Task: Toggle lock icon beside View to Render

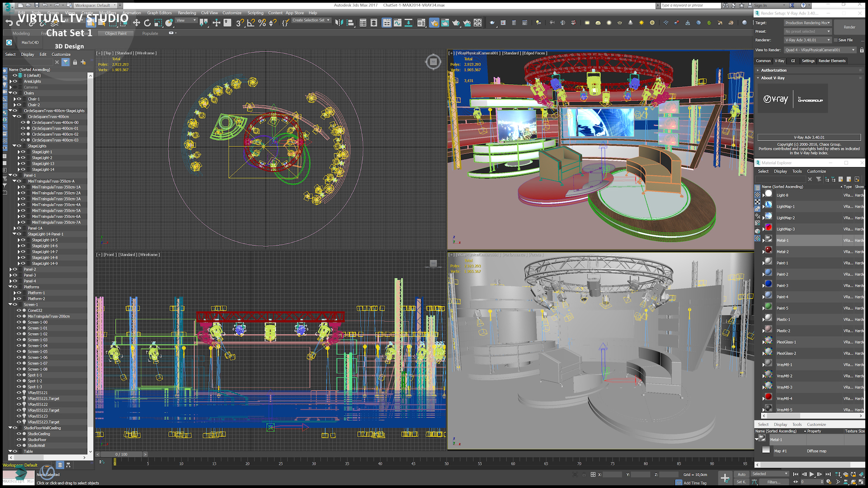Action: 862,50
